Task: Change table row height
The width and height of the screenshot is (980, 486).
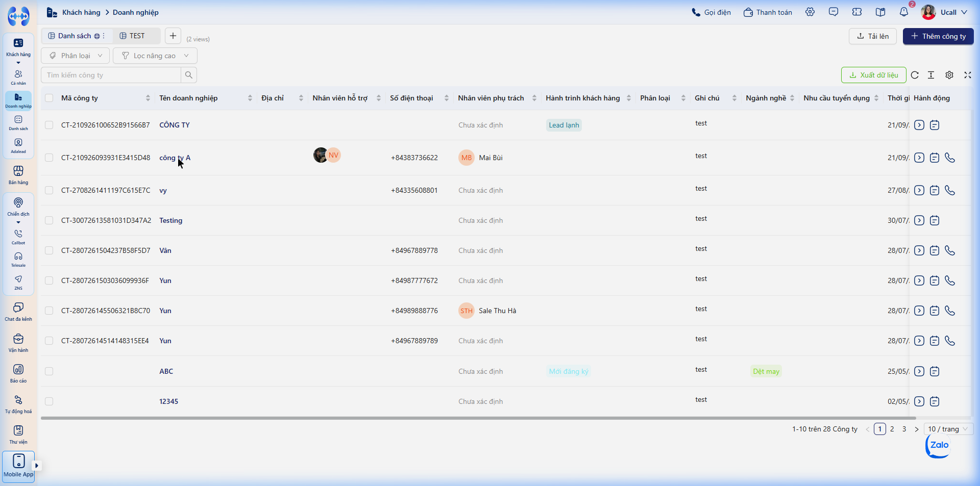Action: coord(931,75)
